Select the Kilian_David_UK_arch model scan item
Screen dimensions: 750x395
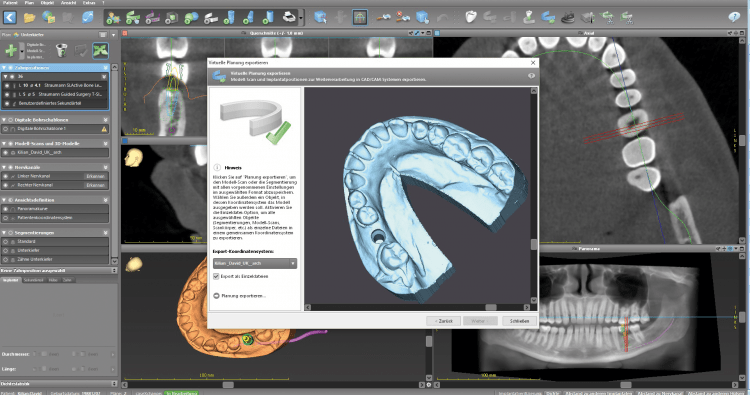click(55, 153)
